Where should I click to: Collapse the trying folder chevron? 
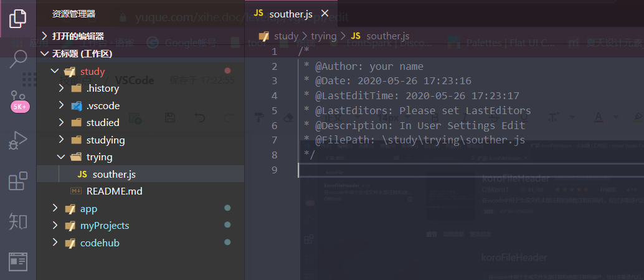pyautogui.click(x=61, y=157)
